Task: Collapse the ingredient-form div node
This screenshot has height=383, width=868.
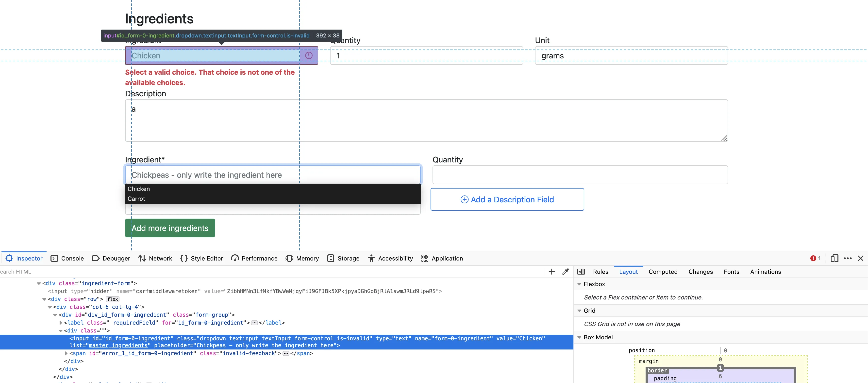Action: point(39,283)
